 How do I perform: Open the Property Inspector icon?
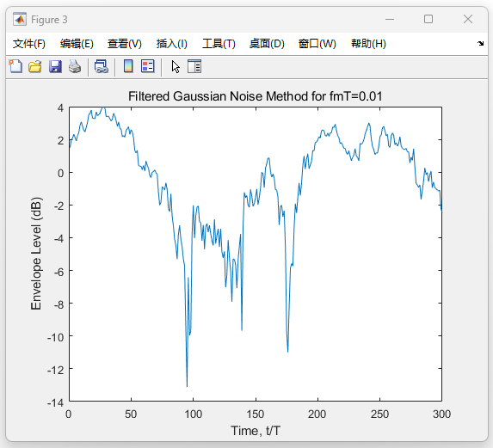coord(194,66)
